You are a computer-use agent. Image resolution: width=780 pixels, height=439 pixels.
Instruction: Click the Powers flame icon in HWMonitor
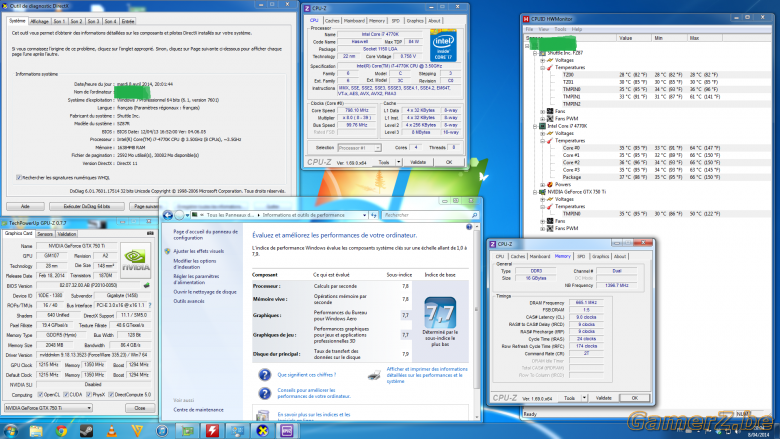click(x=550, y=184)
